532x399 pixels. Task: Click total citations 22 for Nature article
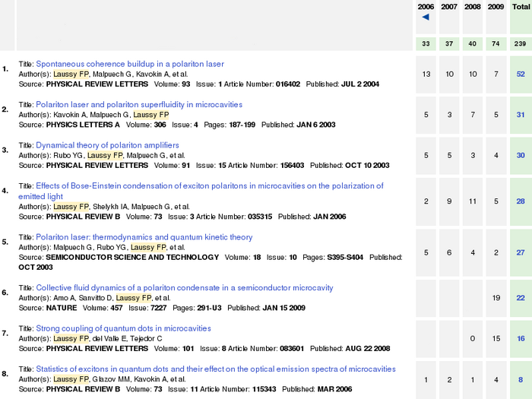point(521,298)
